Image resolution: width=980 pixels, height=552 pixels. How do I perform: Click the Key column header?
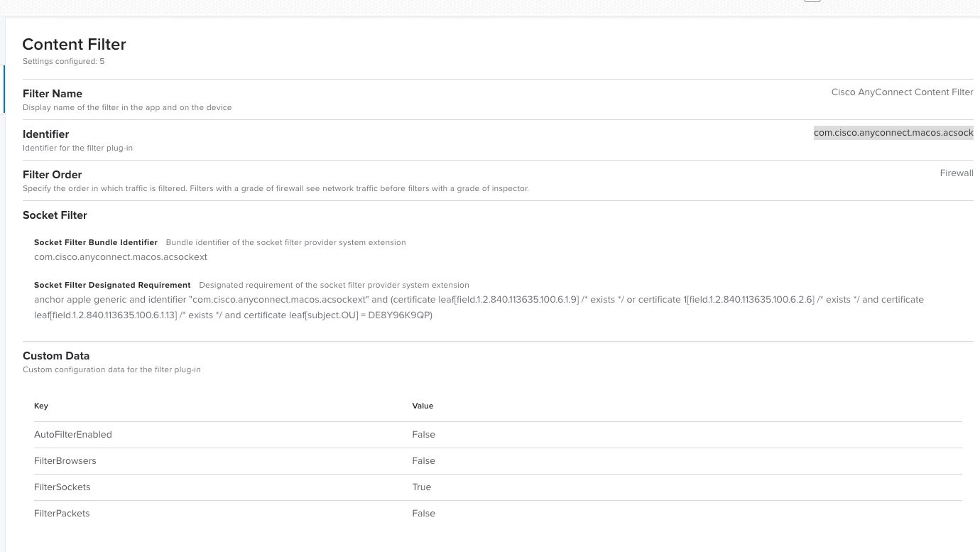(x=41, y=406)
